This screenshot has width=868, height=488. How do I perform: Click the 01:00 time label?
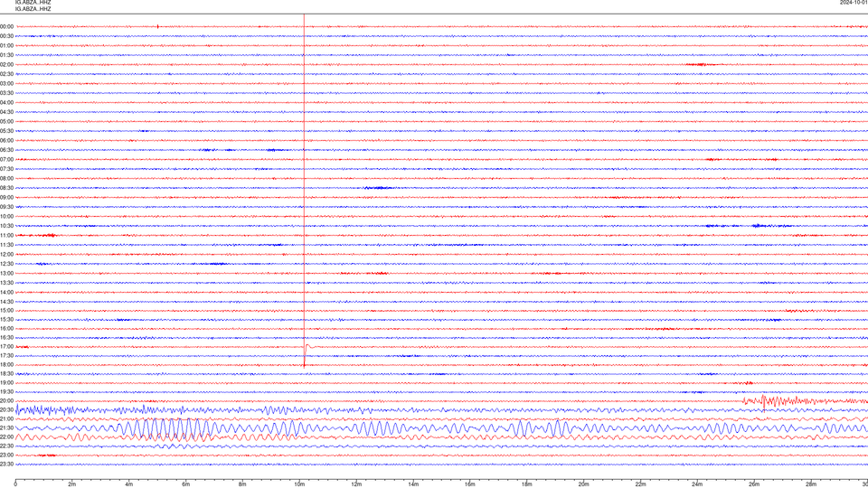(x=6, y=45)
